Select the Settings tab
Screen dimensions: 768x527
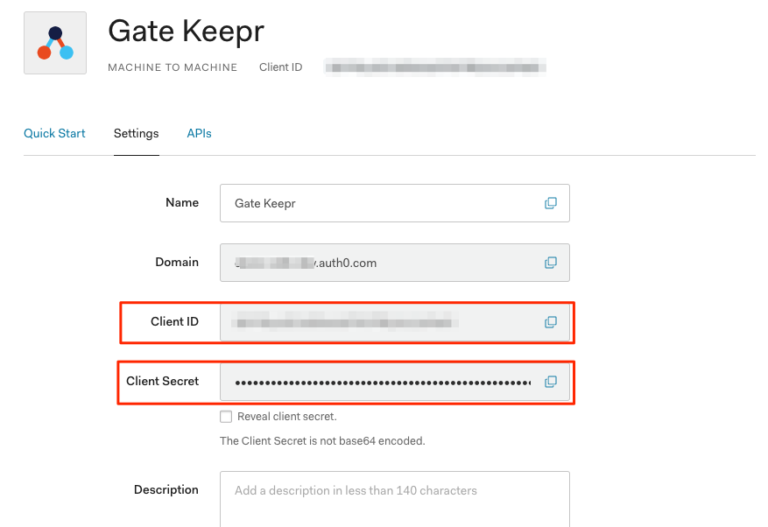tap(136, 133)
